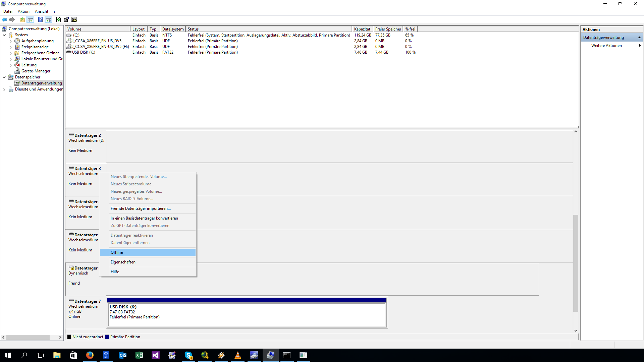This screenshot has width=644, height=362.
Task: Select Offline in the context menu
Action: pyautogui.click(x=117, y=252)
